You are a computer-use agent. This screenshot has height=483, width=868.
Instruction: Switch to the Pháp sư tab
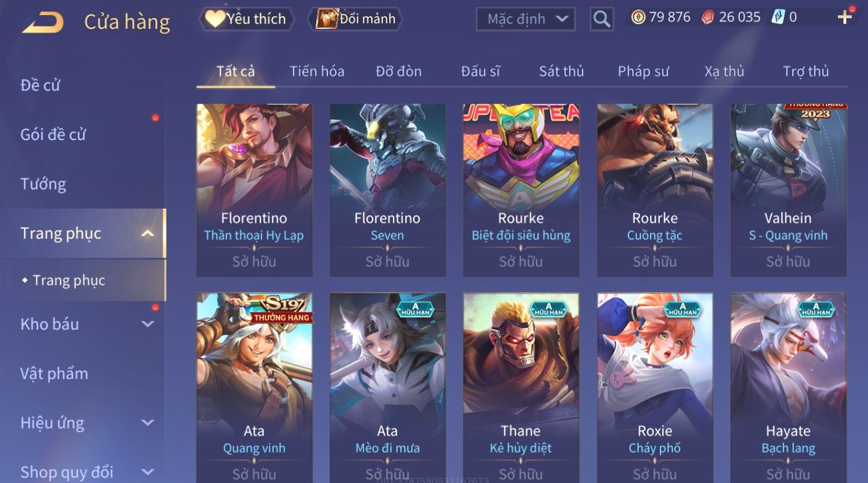(643, 71)
